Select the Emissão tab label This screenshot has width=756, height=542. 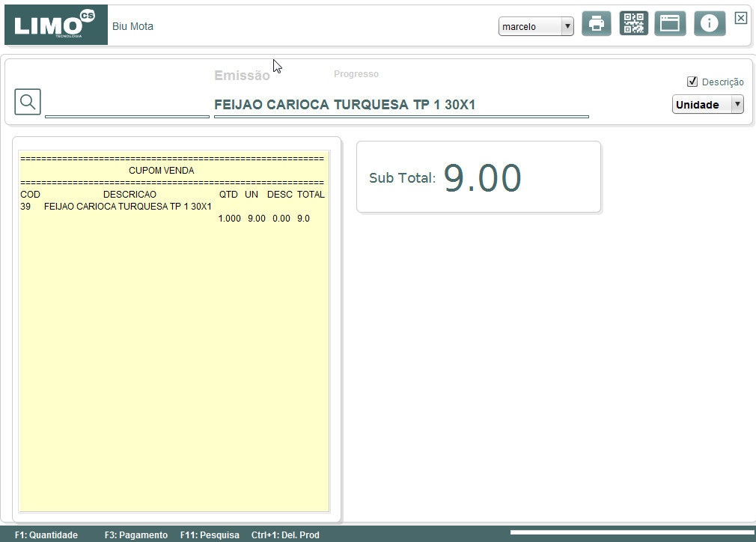click(242, 76)
